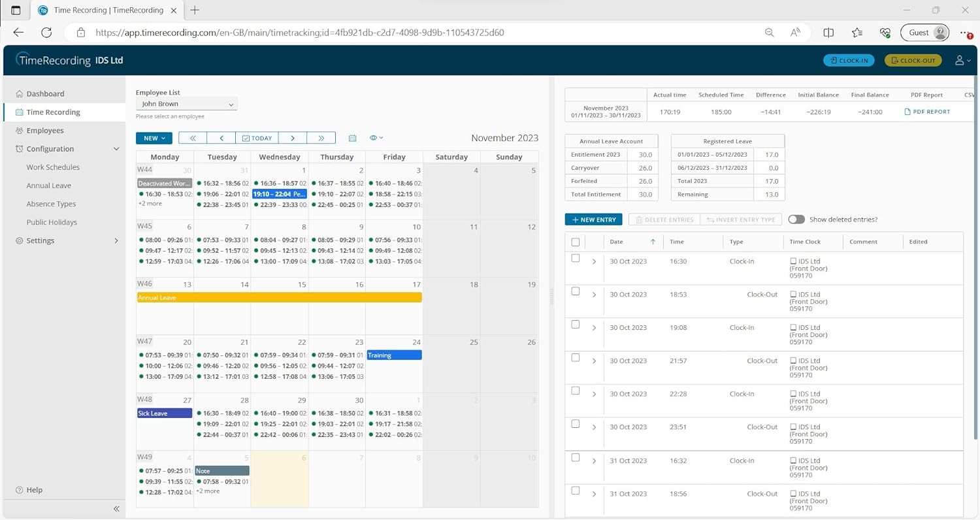Image resolution: width=980 pixels, height=520 pixels.
Task: Click the calendar date picker icon
Action: 352,138
